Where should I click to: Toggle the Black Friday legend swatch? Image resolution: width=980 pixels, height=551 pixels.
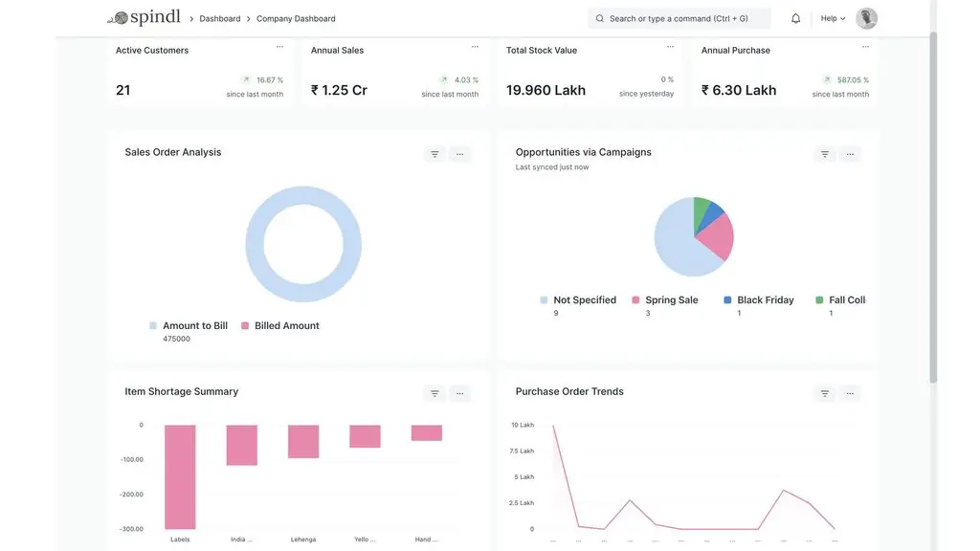(727, 299)
